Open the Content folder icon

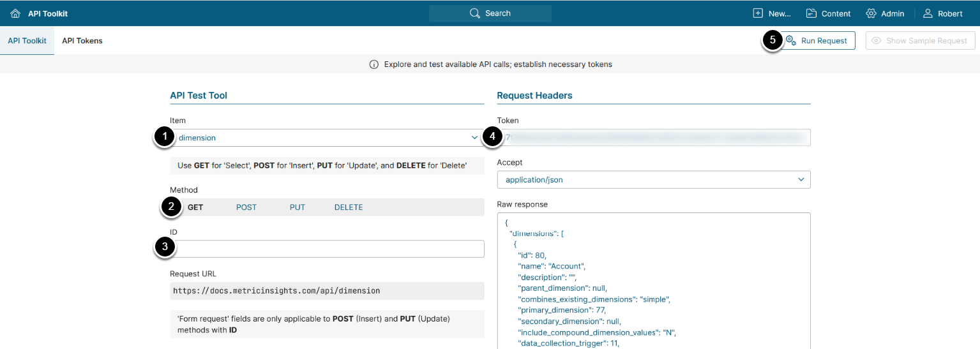(x=811, y=13)
